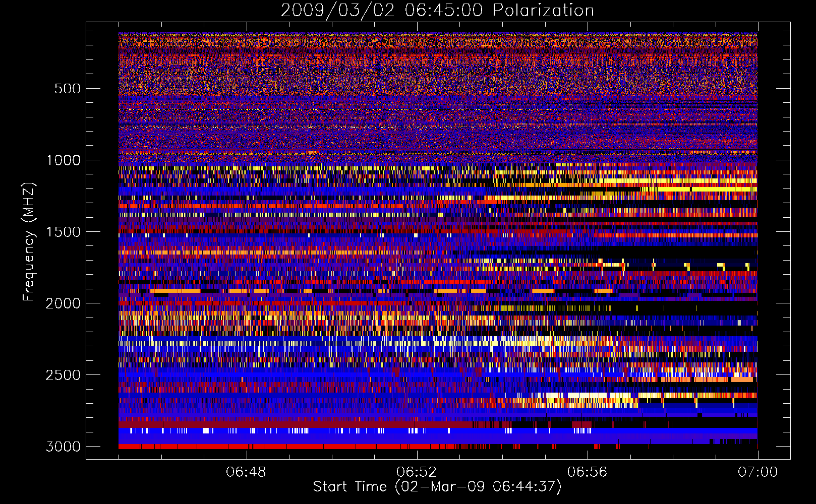Click the 07:00 time tick label
Image resolution: width=816 pixels, height=504 pixels.
(757, 472)
